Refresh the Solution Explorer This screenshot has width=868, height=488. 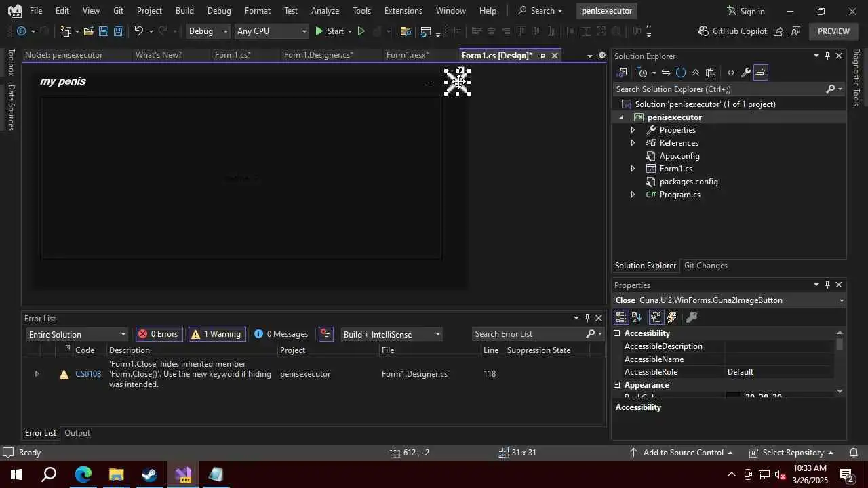[681, 73]
